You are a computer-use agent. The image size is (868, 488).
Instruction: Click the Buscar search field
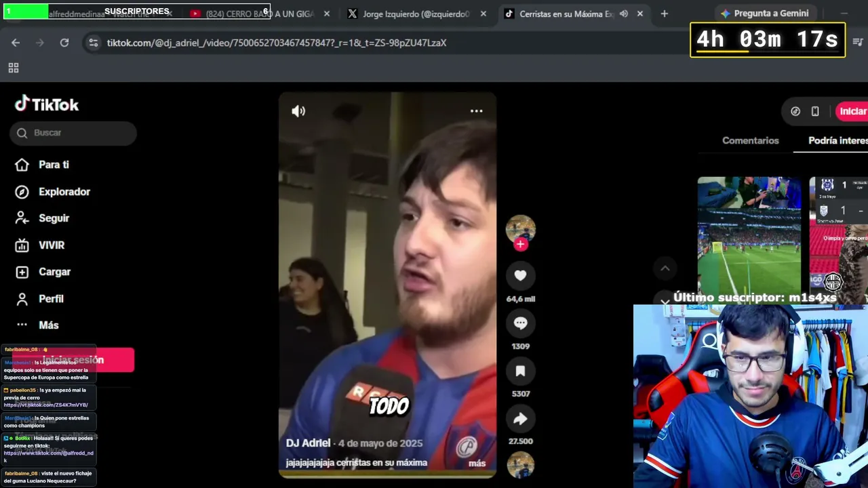(x=73, y=133)
